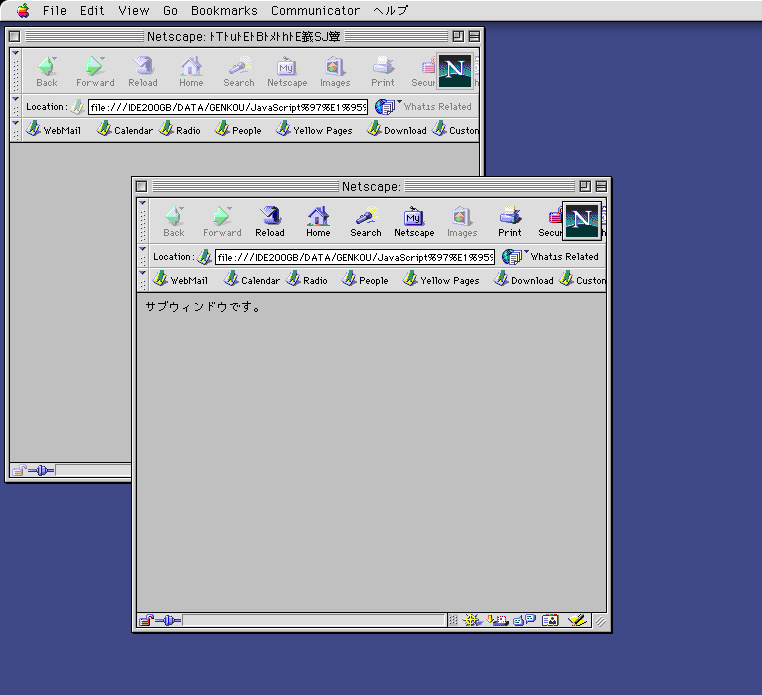Click Reload in the front Netscape window
This screenshot has width=762, height=695.
[x=269, y=221]
